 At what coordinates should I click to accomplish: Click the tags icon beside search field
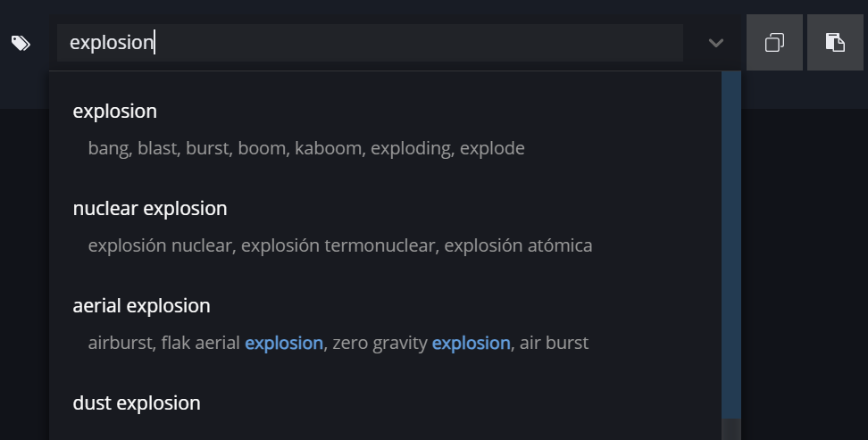[21, 43]
